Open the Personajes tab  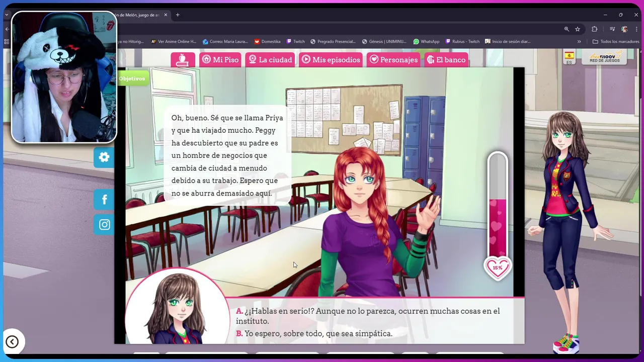click(x=393, y=60)
